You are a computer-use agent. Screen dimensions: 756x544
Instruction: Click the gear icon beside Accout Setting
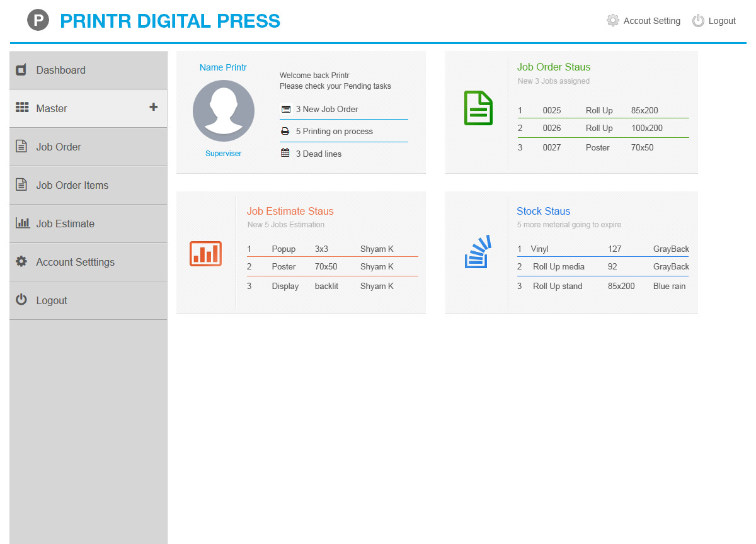pos(612,21)
